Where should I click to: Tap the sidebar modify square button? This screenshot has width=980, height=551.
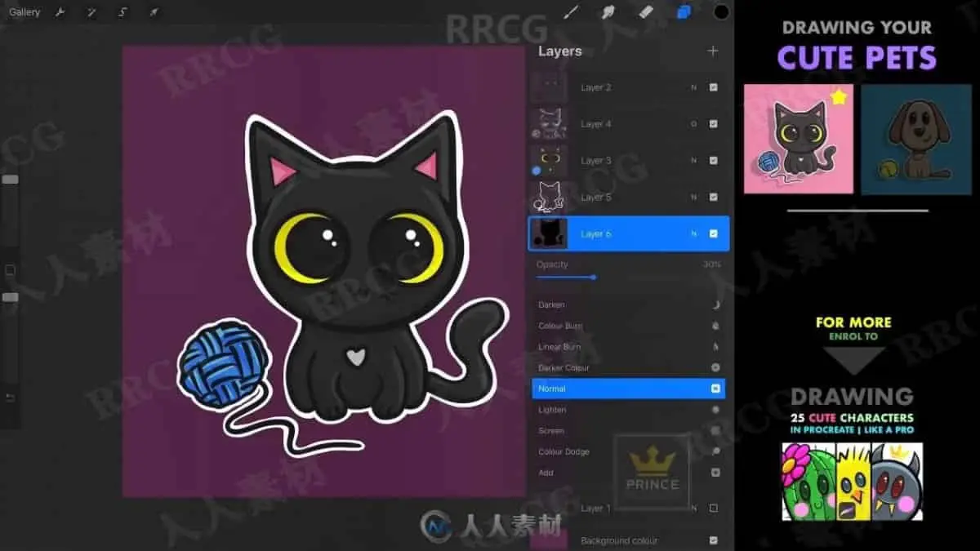click(x=10, y=270)
